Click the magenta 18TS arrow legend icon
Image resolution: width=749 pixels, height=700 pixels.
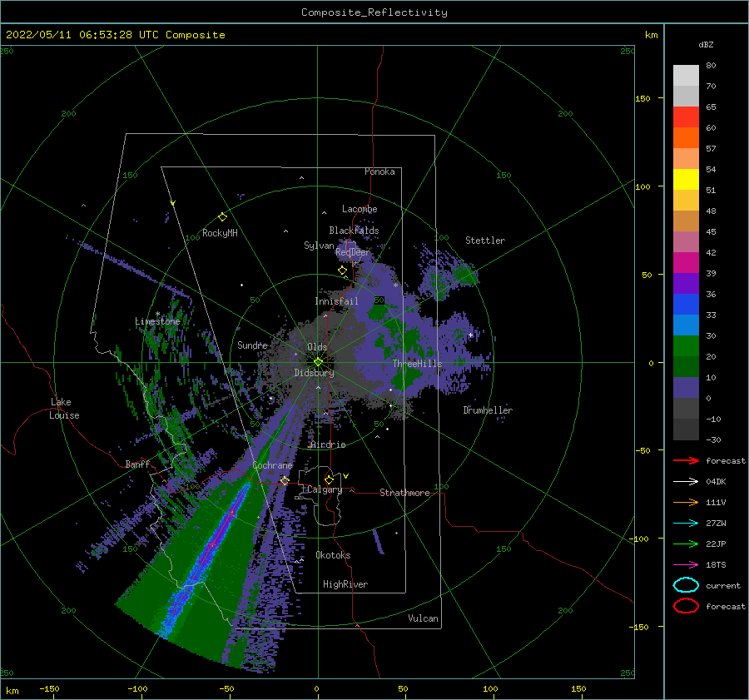click(x=686, y=565)
